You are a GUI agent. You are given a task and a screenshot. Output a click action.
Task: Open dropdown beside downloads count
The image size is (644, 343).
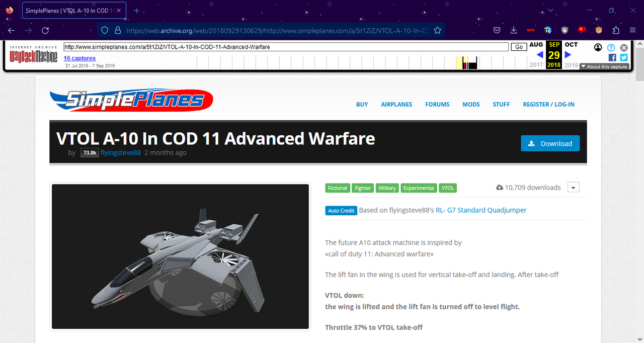tap(574, 188)
